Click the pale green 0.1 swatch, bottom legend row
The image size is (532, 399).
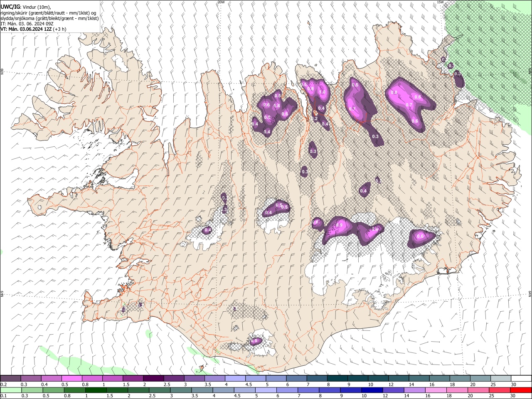pyautogui.click(x=11, y=390)
